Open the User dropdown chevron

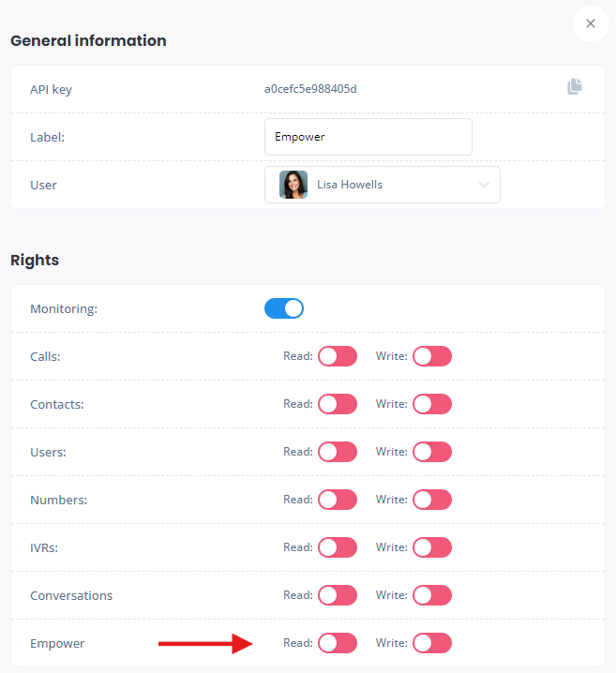pyautogui.click(x=484, y=185)
